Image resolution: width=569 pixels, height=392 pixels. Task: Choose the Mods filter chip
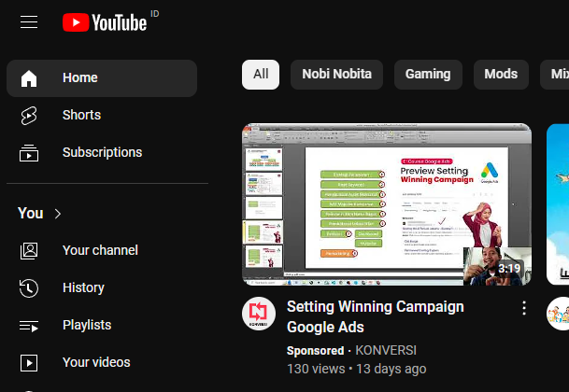click(501, 75)
